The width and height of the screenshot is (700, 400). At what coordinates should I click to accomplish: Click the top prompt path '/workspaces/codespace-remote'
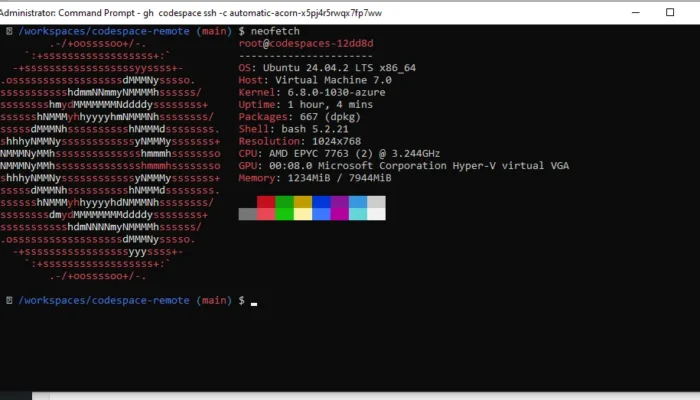104,31
